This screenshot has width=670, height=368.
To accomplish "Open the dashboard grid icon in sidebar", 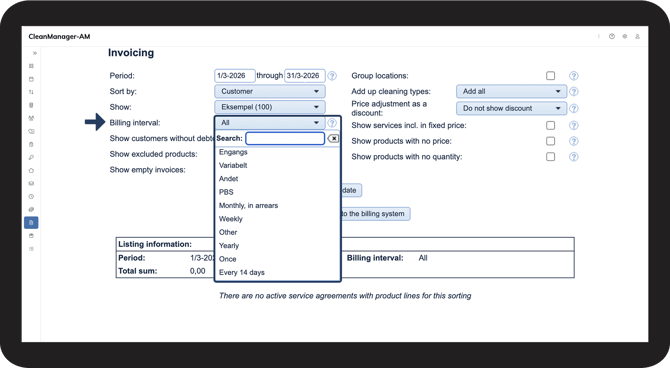I will (x=31, y=66).
